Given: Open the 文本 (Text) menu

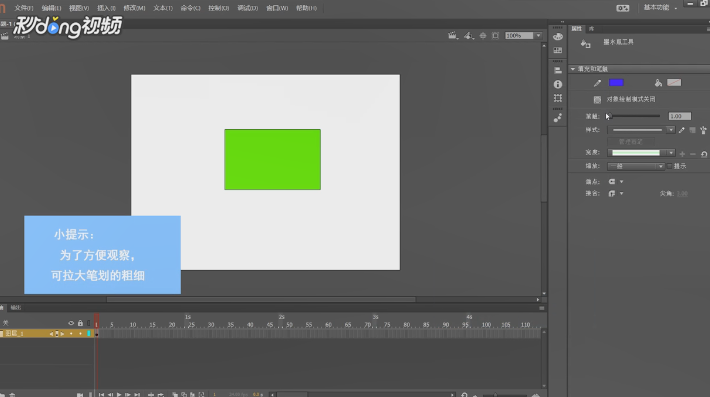Looking at the screenshot, I should (163, 8).
